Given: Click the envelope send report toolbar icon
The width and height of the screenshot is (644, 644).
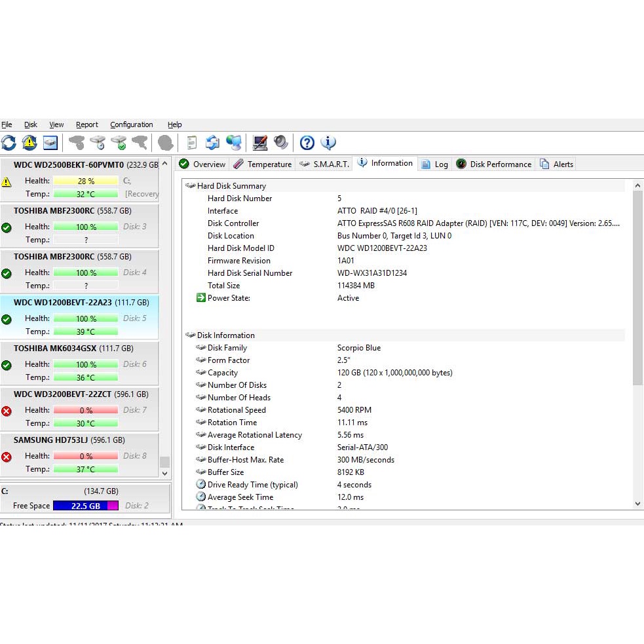Looking at the screenshot, I should pyautogui.click(x=212, y=143).
